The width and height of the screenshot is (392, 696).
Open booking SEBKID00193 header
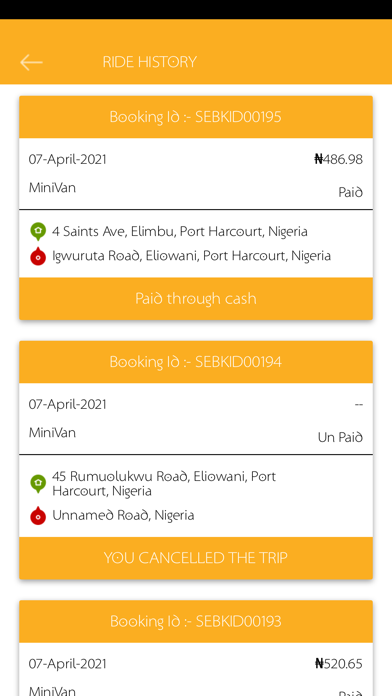[x=196, y=621]
